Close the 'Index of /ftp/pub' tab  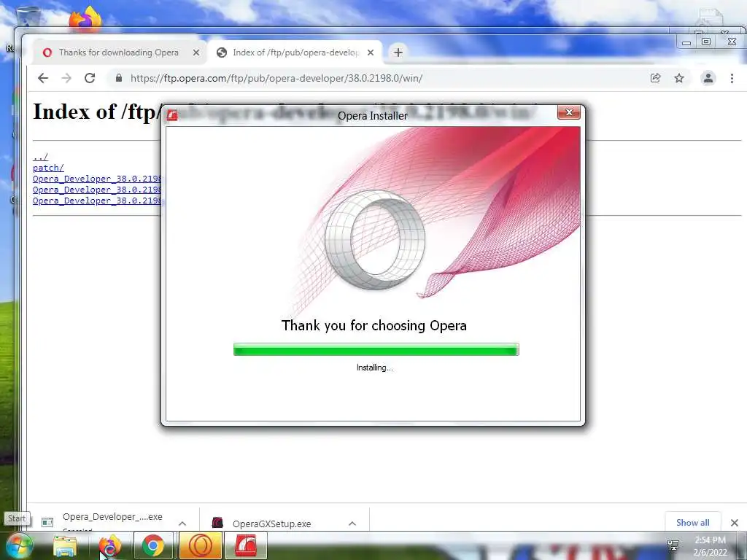click(x=370, y=52)
